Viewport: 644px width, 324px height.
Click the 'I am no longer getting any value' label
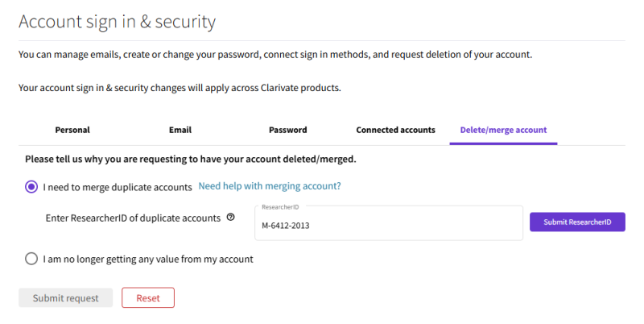tap(148, 259)
